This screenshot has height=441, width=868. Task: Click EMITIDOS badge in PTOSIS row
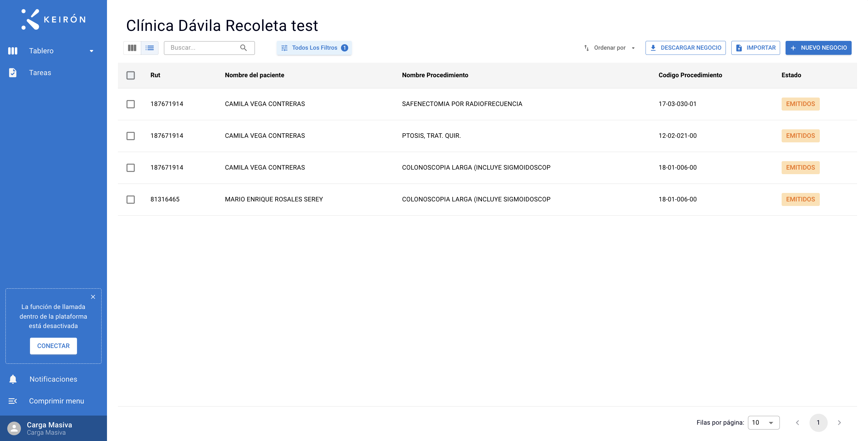click(800, 136)
